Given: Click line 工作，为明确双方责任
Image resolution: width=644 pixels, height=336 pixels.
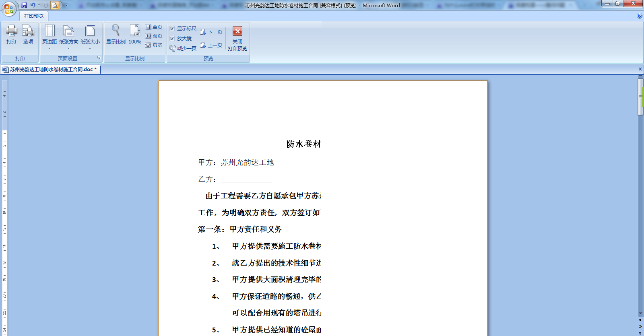Looking at the screenshot, I should click(260, 213).
